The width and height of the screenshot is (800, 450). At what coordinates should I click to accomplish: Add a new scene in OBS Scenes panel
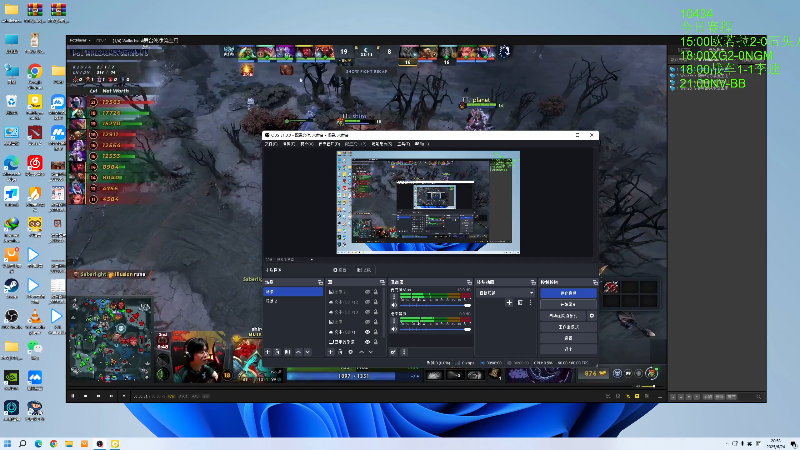coord(268,352)
